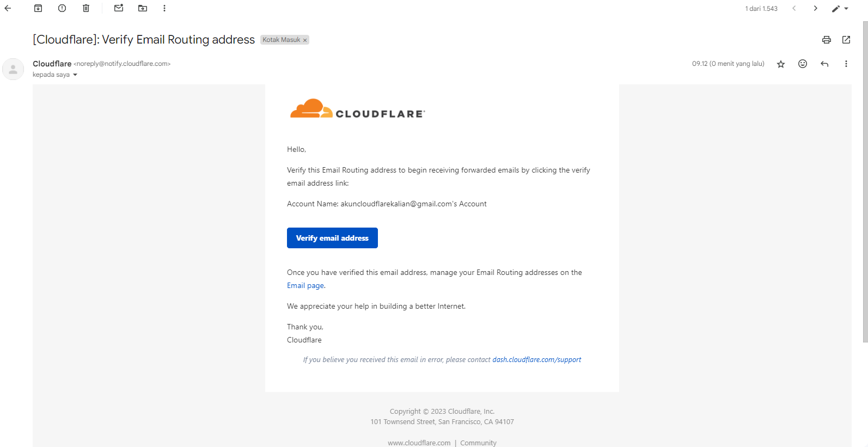868x447 pixels.
Task: Open the message's three-dot more menu
Action: [x=846, y=64]
